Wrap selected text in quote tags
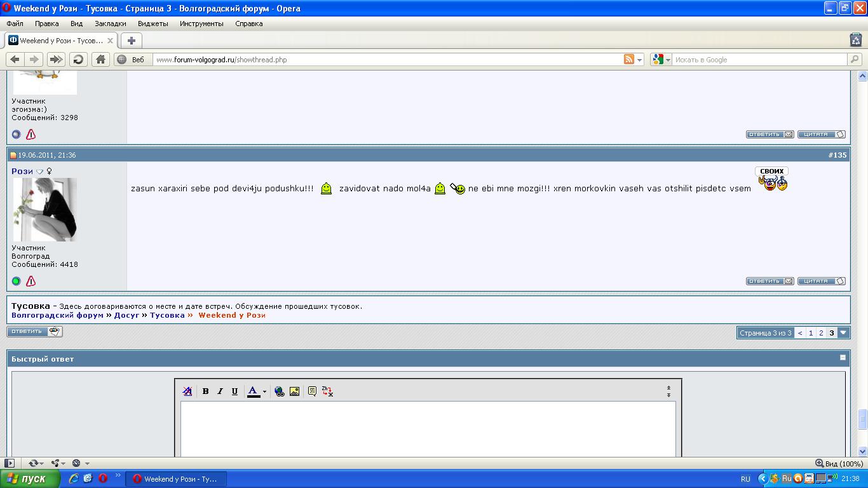This screenshot has width=868, height=488. pyautogui.click(x=312, y=391)
